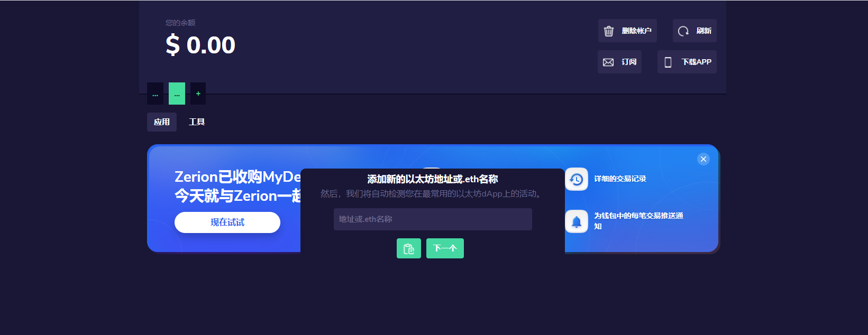The width and height of the screenshot is (868, 335).
Task: Click the phone icon for app download
Action: (x=668, y=62)
